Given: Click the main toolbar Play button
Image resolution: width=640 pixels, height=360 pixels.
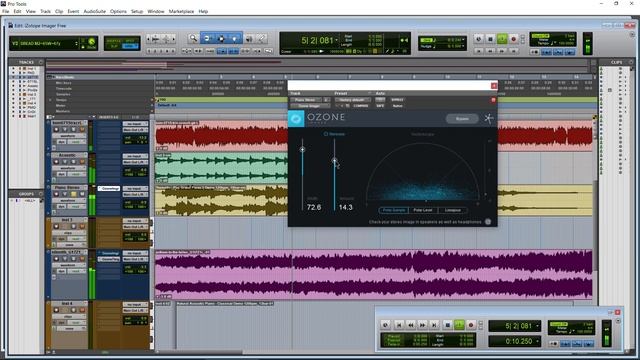Looking at the screenshot, I should [502, 39].
